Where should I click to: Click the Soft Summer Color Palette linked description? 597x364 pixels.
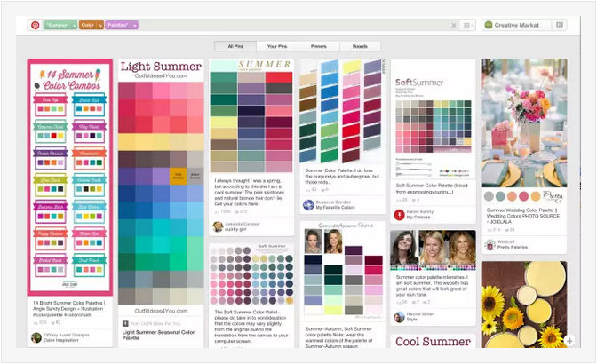pyautogui.click(x=432, y=188)
